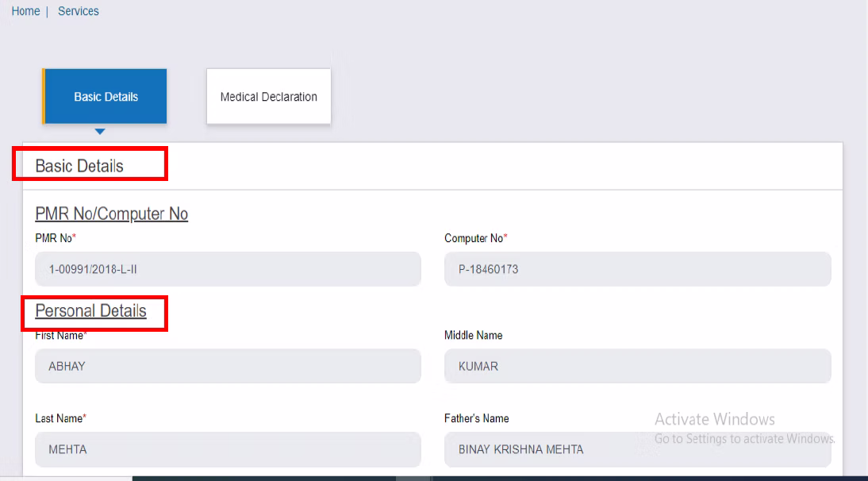Switch to the Basic Details tab
This screenshot has height=481, width=868.
point(105,96)
